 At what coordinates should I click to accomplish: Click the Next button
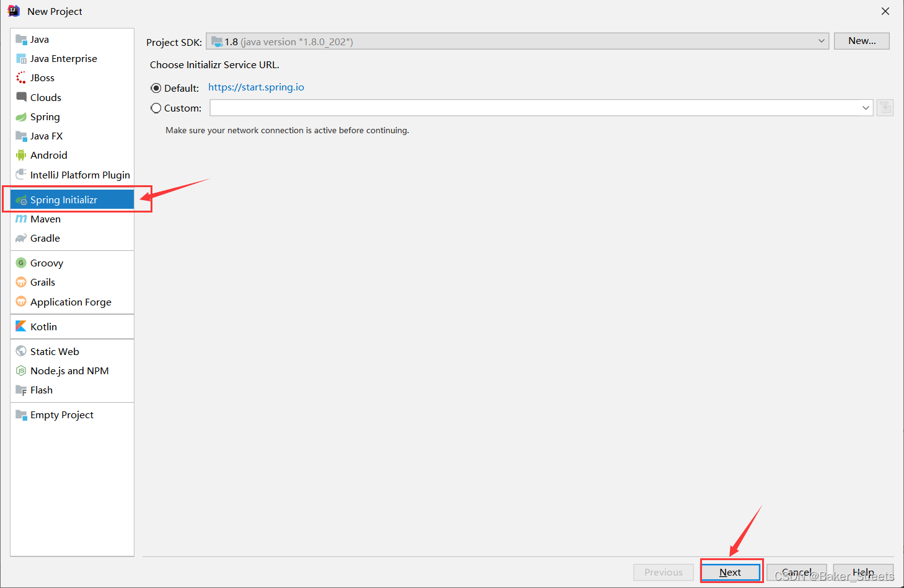pos(731,573)
